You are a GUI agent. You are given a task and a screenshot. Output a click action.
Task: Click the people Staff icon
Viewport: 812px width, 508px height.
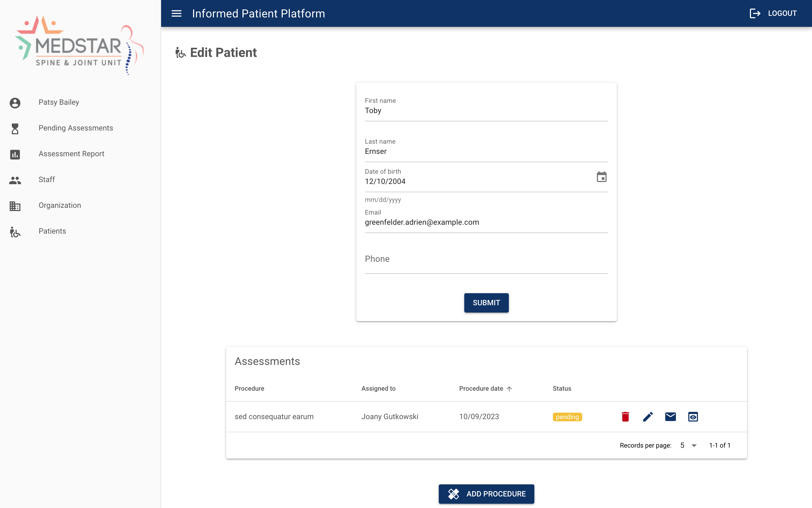[x=15, y=180]
